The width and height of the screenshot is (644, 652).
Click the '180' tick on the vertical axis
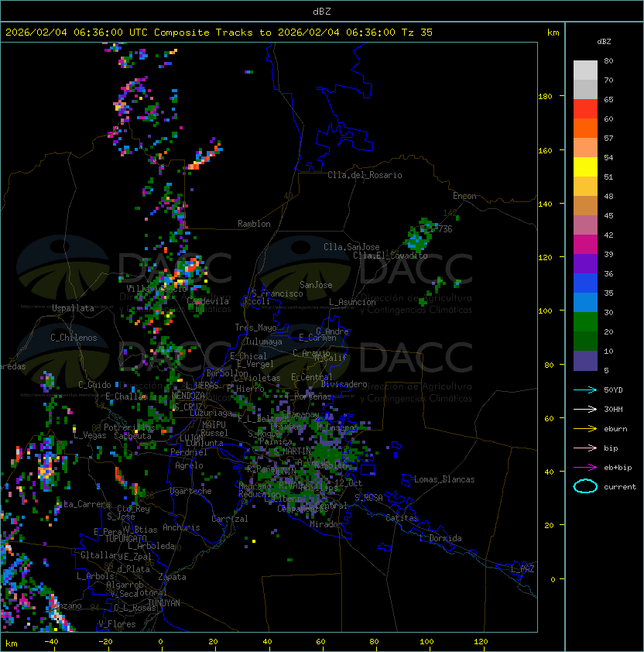point(545,97)
